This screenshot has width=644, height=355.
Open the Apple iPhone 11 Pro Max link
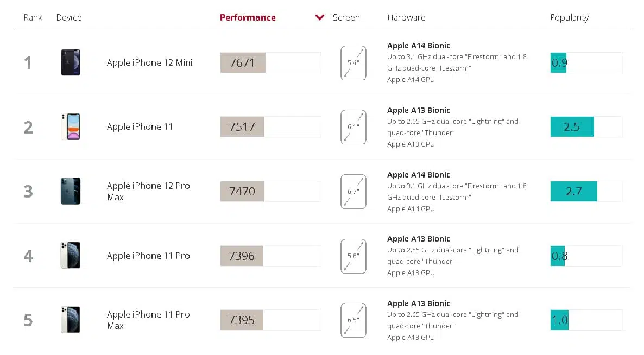click(148, 320)
